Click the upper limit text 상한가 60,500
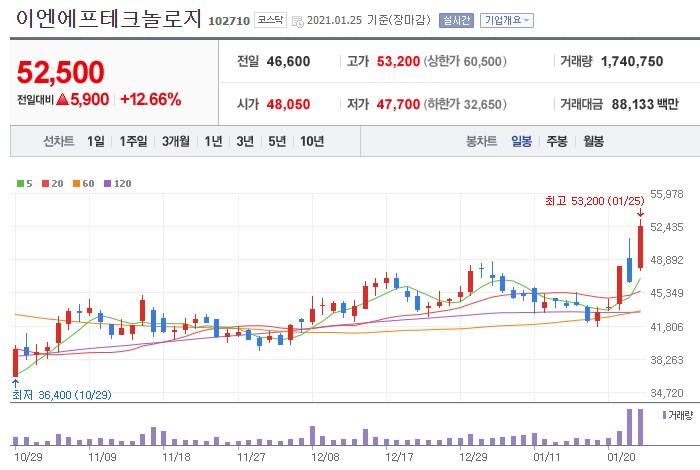This screenshot has width=700, height=470. tap(465, 61)
